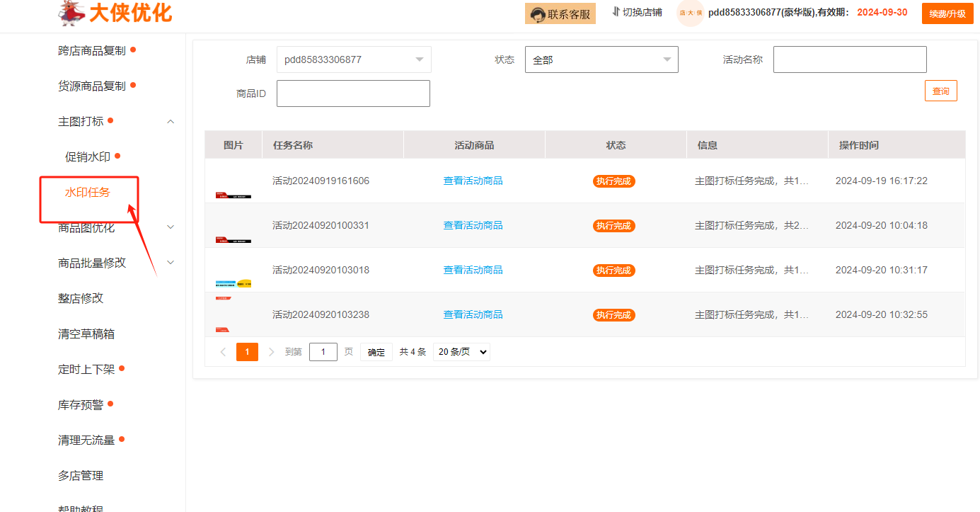Open 清空草稿箱 in sidebar
980x512 pixels.
(x=86, y=334)
